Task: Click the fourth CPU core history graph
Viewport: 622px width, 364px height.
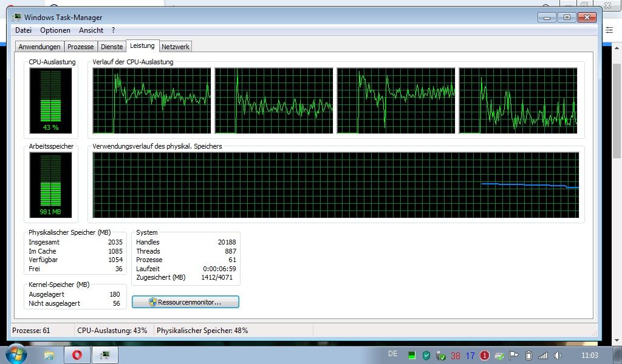Action: [519, 101]
